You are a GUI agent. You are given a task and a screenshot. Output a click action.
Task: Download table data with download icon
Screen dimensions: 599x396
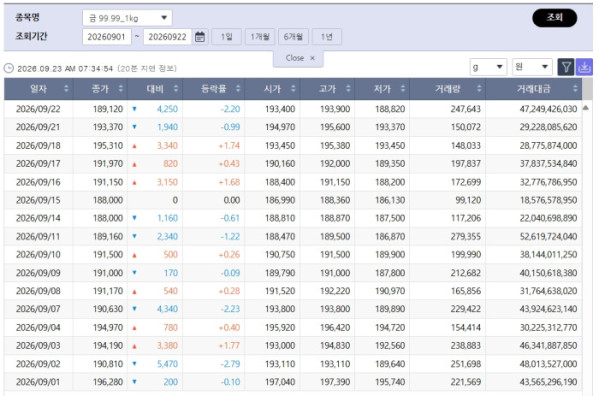tap(584, 67)
